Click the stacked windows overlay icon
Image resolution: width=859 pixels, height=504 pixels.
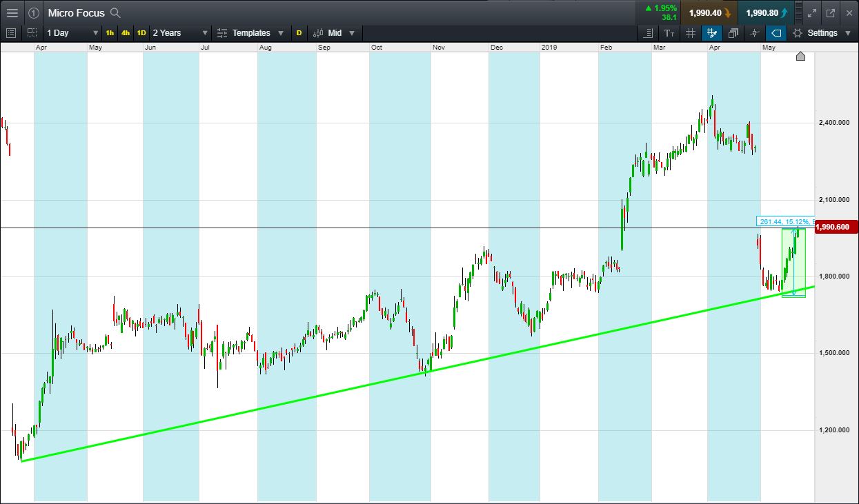point(733,32)
